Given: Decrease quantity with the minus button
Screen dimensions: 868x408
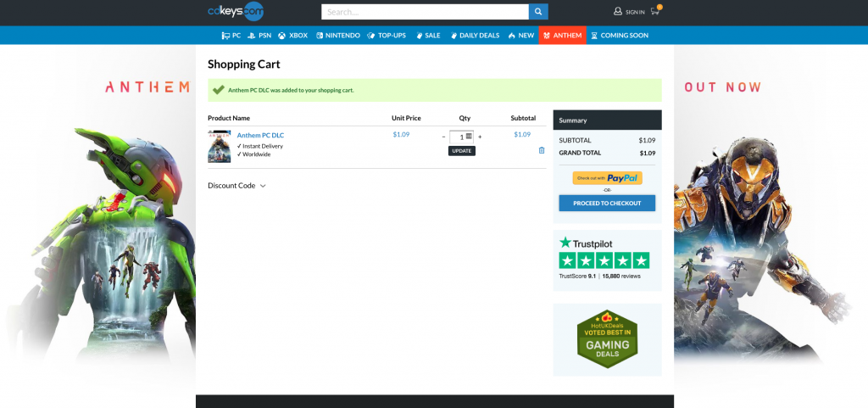Looking at the screenshot, I should (x=443, y=137).
